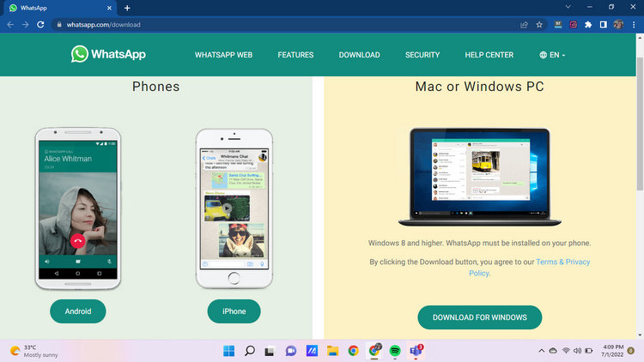Select Download in the navigation bar

(x=359, y=55)
